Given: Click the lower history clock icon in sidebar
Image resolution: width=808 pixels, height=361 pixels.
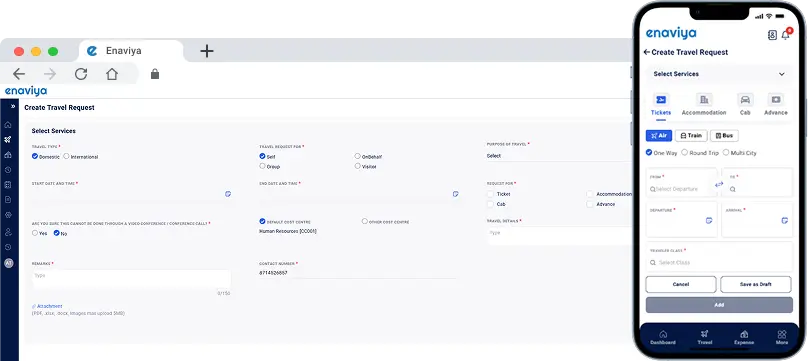Looking at the screenshot, I should (8, 247).
